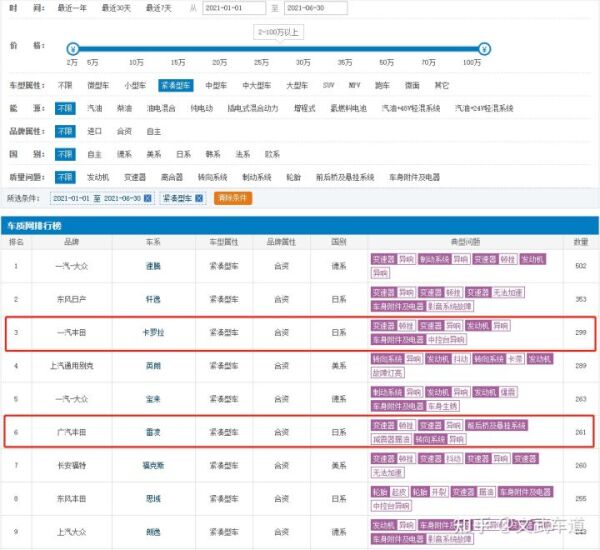The width and height of the screenshot is (600, 550).
Task: Click the 清除条件 button
Action: pyautogui.click(x=233, y=198)
